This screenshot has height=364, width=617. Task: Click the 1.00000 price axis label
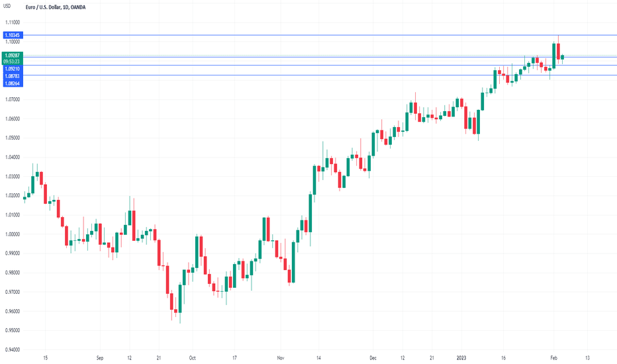point(13,234)
